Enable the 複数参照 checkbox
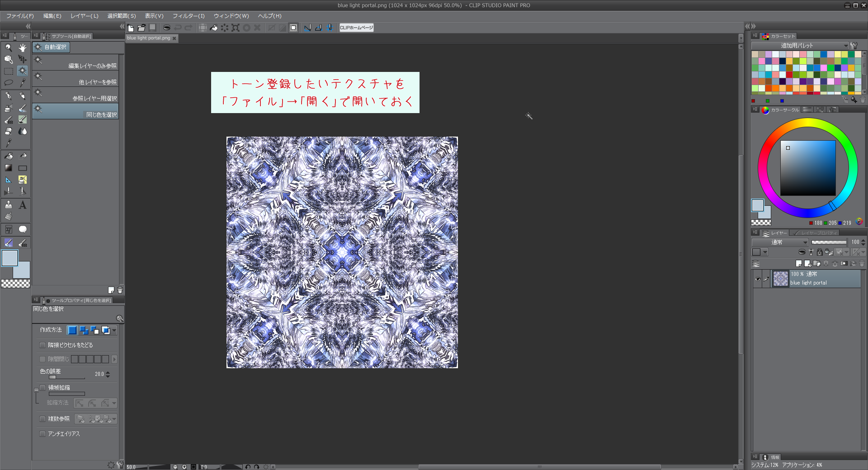 [x=42, y=419]
